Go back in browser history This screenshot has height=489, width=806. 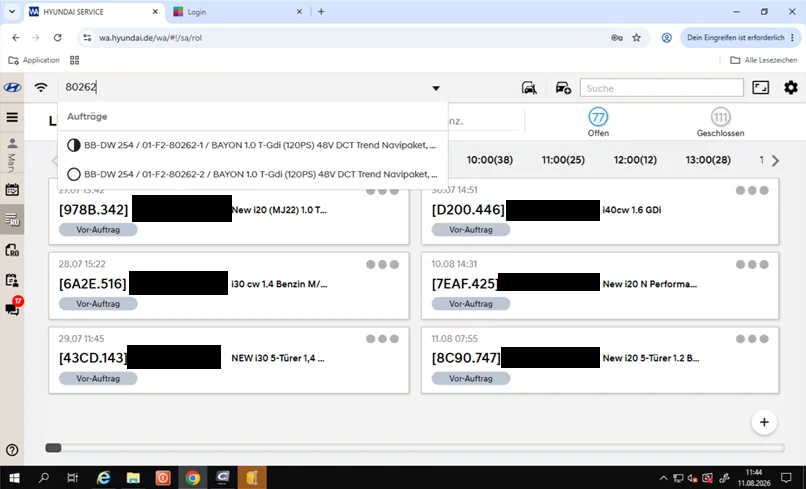pos(16,38)
